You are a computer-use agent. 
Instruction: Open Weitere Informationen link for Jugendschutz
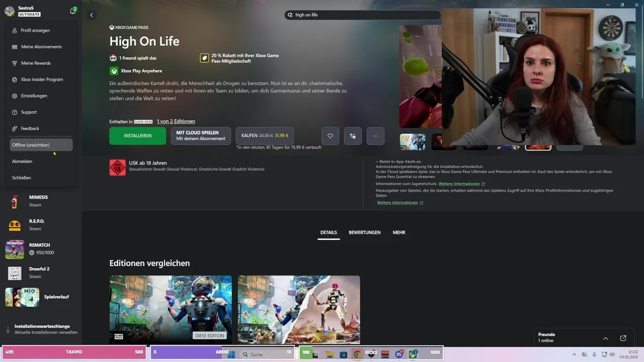pyautogui.click(x=461, y=184)
